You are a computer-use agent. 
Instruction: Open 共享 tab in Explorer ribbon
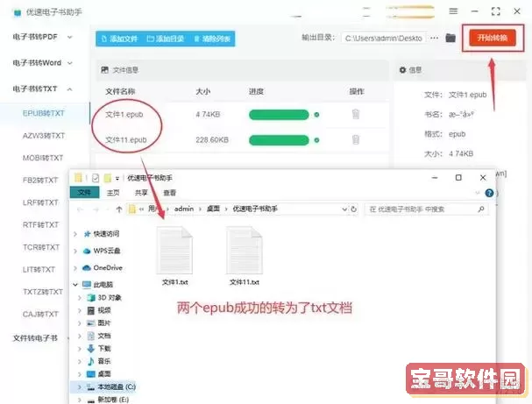click(x=141, y=193)
